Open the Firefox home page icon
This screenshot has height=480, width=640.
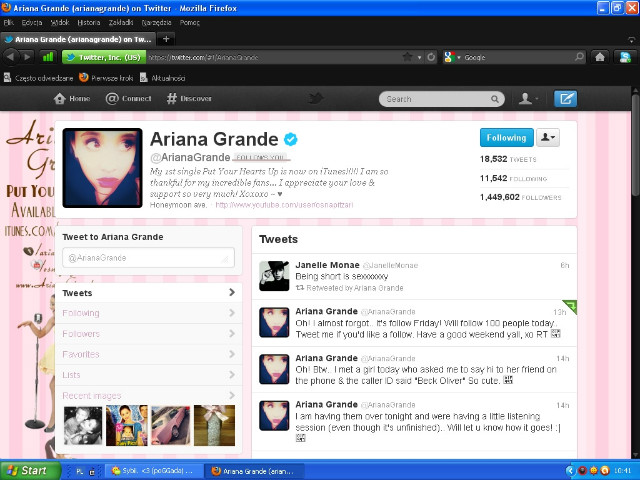(x=600, y=57)
